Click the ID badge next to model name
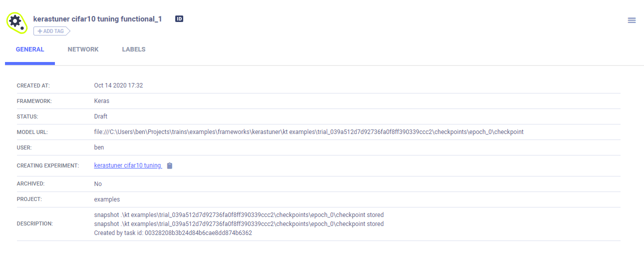This screenshot has width=644, height=259. click(x=179, y=19)
